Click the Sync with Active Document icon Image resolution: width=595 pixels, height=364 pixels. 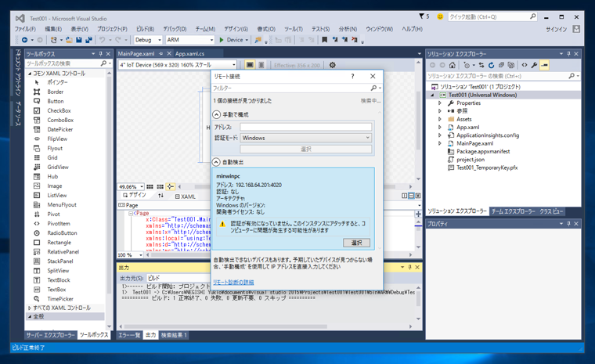coord(481,65)
